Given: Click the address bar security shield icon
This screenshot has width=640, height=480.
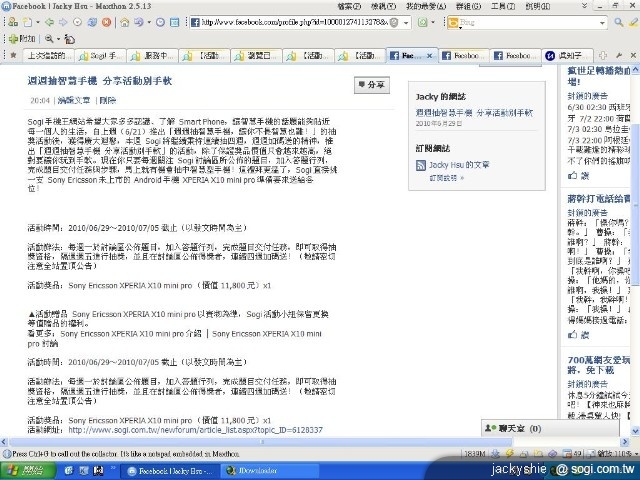Looking at the screenshot, I should tap(393, 22).
